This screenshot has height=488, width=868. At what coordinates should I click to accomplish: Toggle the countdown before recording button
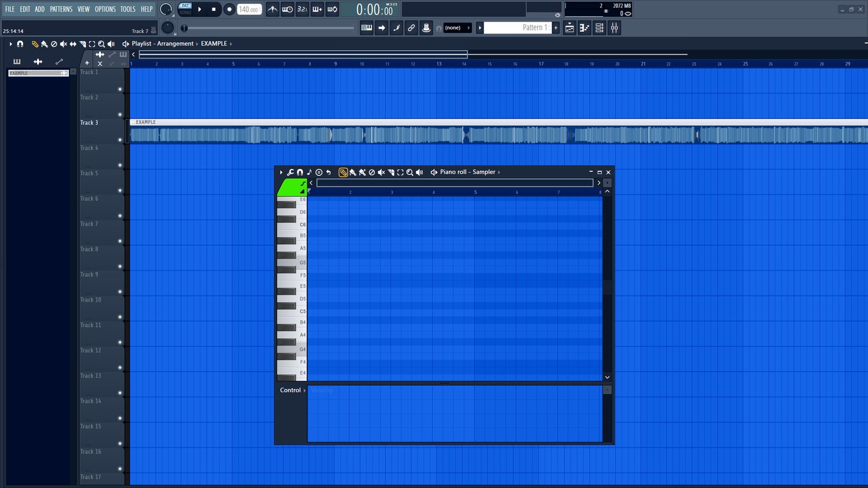303,9
